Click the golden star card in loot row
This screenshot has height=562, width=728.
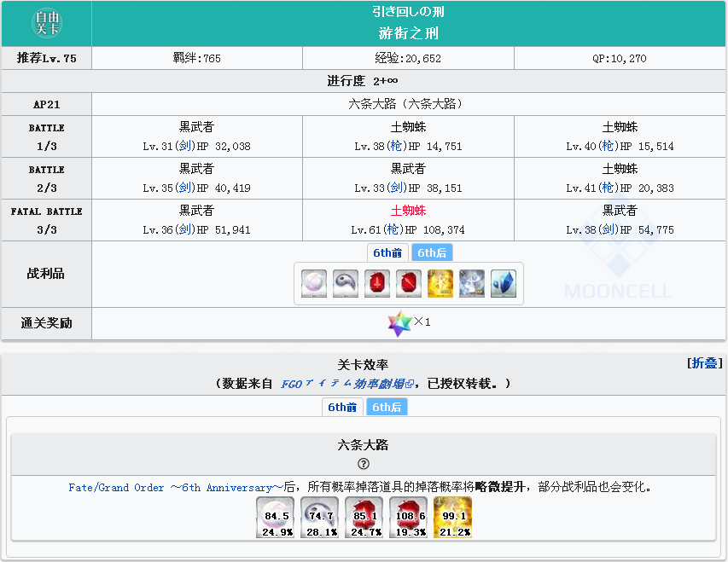pyautogui.click(x=440, y=283)
